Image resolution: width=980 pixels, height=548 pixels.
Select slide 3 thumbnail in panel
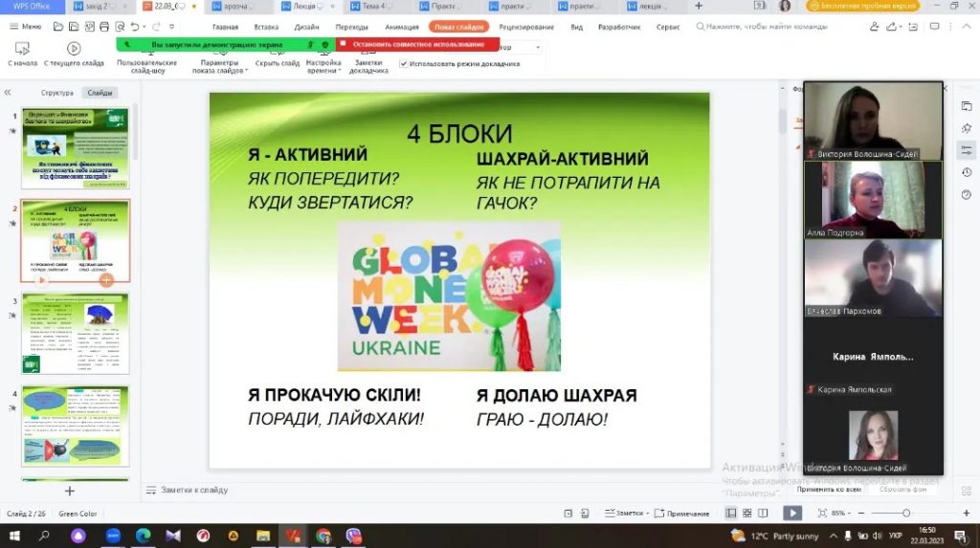click(x=75, y=334)
